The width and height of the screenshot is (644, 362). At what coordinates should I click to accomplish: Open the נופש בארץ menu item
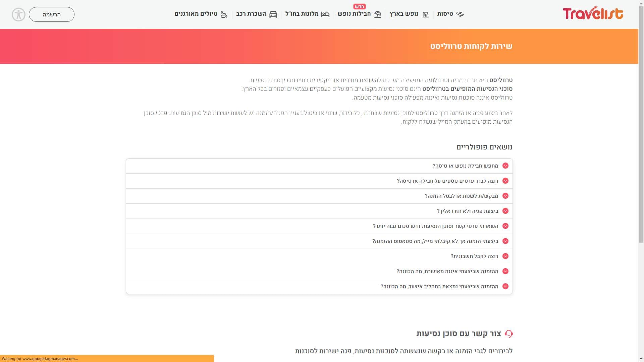[404, 14]
